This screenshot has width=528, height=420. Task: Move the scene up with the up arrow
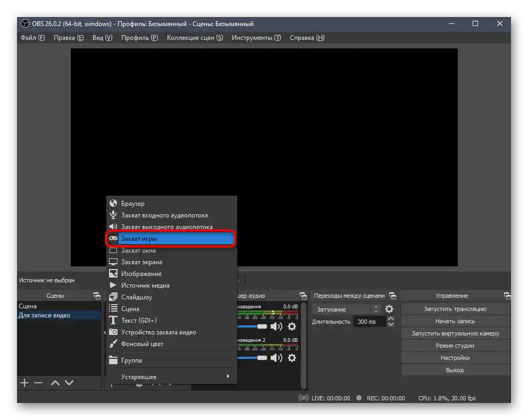tap(55, 383)
